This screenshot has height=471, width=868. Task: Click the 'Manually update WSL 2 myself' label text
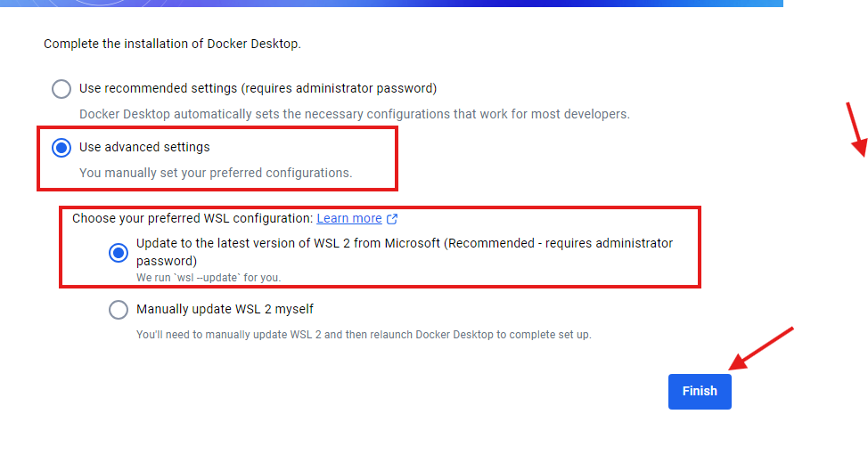pos(225,309)
